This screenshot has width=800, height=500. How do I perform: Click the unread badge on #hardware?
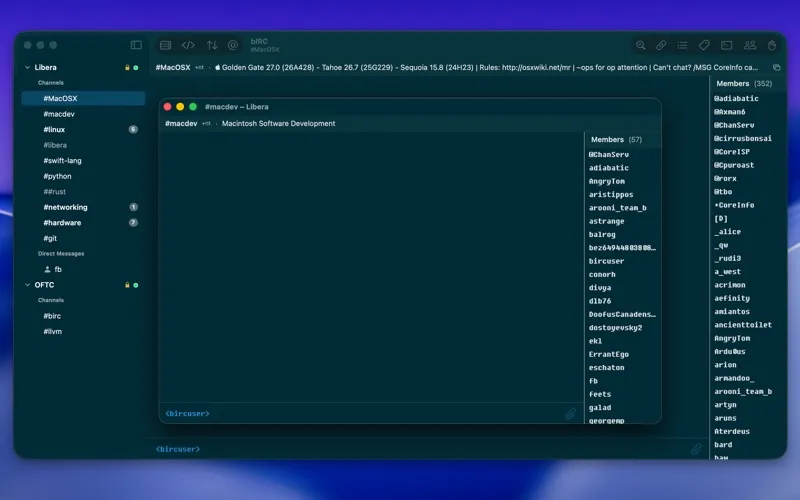[x=133, y=222]
